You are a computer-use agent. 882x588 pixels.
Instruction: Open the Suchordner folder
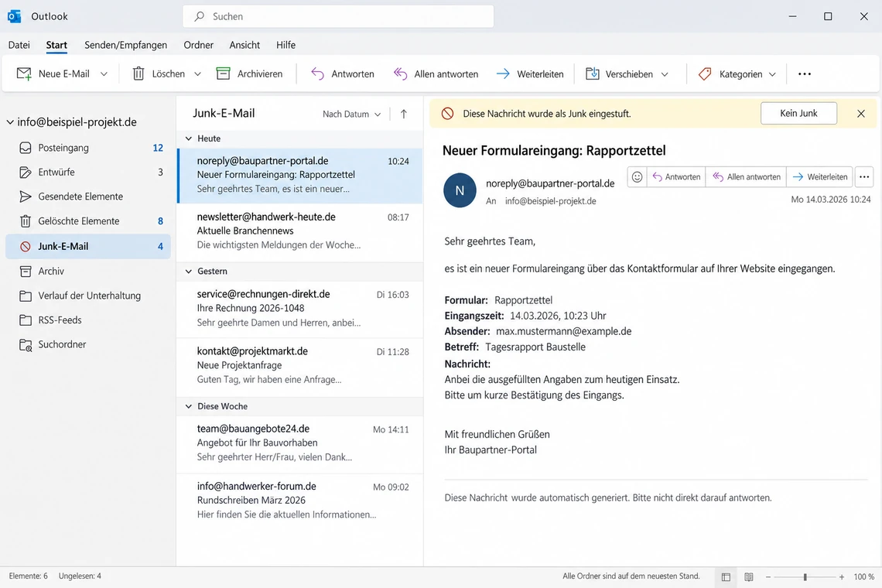tap(88, 344)
